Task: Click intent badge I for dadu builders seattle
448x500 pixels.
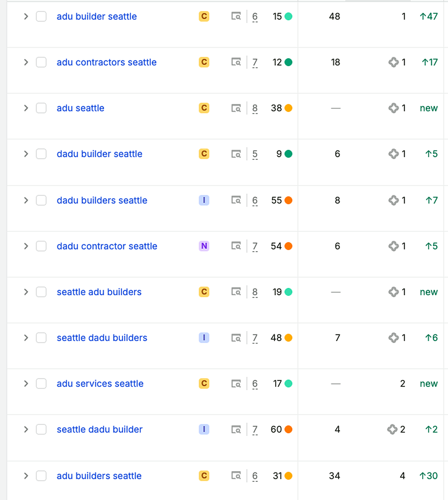Action: click(x=204, y=200)
